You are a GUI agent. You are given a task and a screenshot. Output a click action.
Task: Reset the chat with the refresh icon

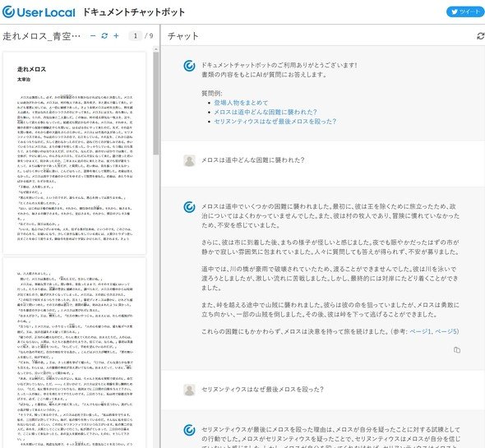point(480,36)
